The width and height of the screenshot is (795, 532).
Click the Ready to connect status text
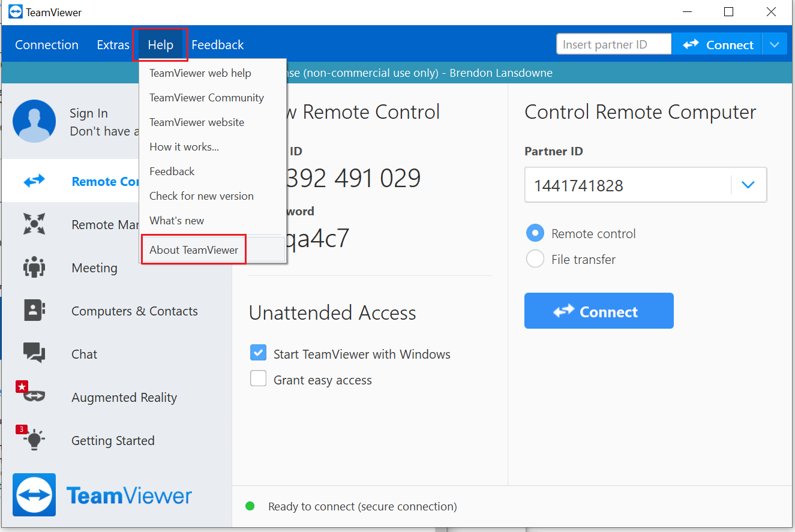coord(362,507)
